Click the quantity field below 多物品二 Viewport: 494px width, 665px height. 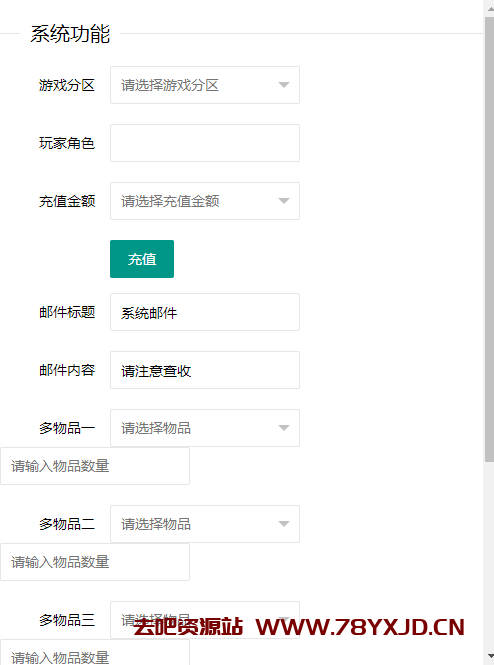(95, 562)
